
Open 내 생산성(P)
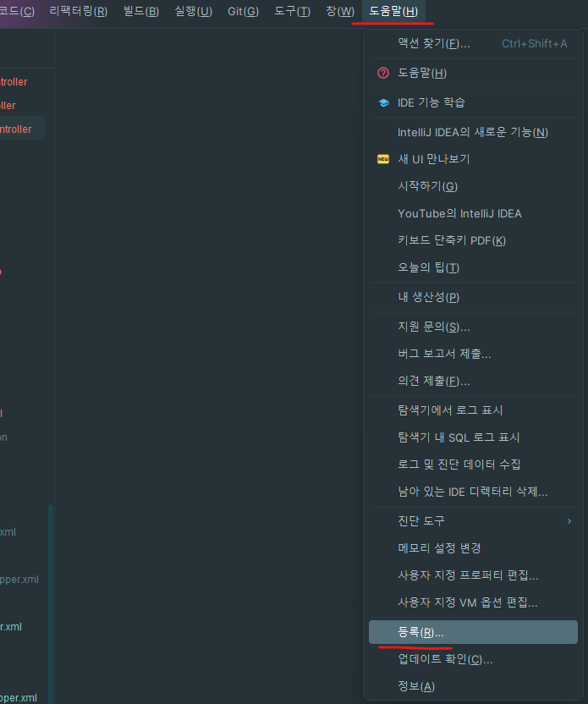pos(473,297)
